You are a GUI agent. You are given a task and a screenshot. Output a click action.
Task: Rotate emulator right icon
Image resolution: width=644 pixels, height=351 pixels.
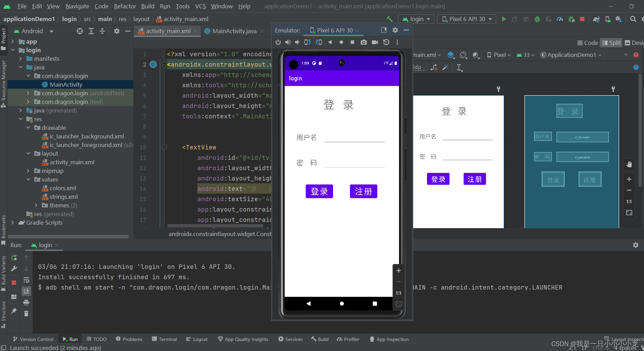pos(319,42)
